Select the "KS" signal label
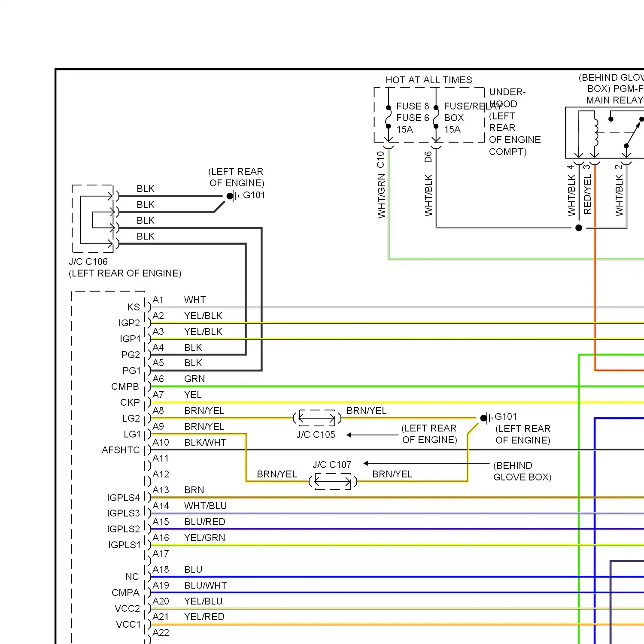This screenshot has height=644, width=644. [x=134, y=307]
